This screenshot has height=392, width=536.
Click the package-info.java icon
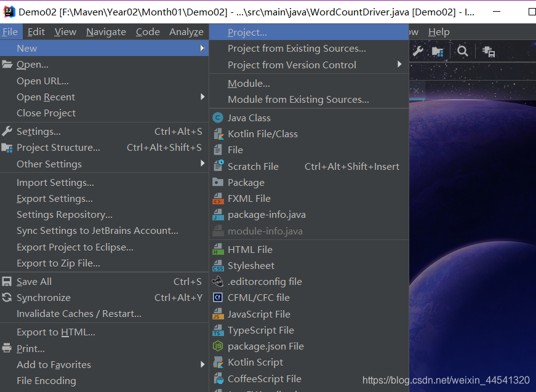tap(218, 214)
